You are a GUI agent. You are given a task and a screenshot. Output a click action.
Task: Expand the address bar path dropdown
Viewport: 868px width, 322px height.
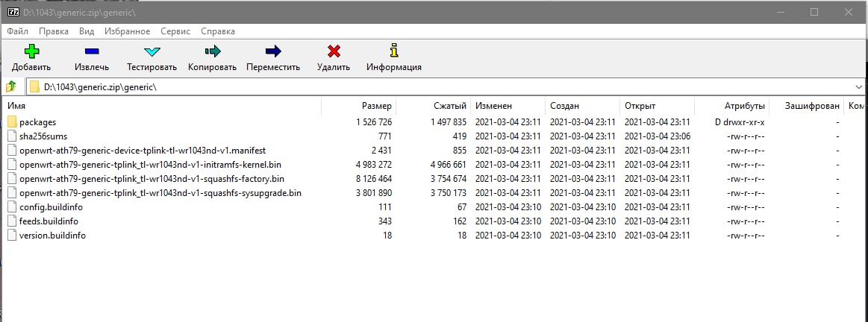tap(858, 87)
